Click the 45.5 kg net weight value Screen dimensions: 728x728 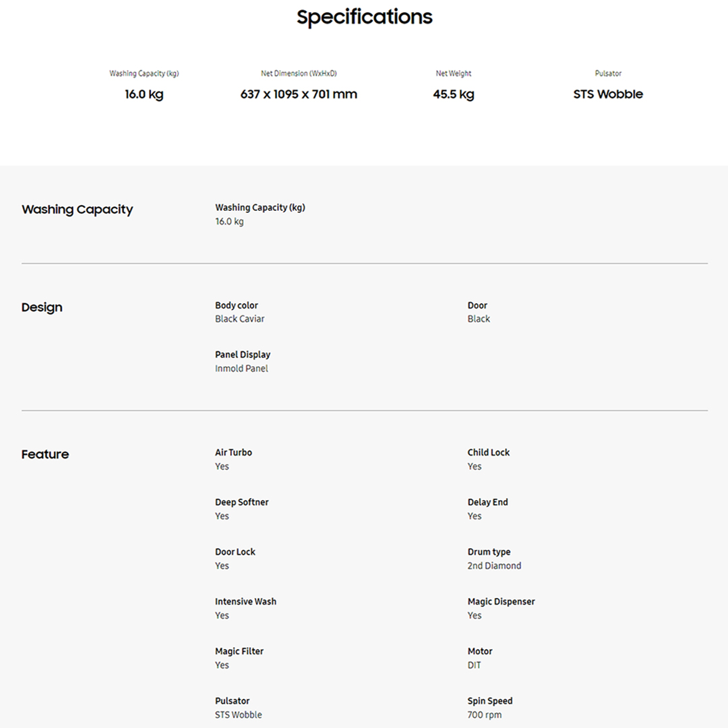tap(453, 94)
